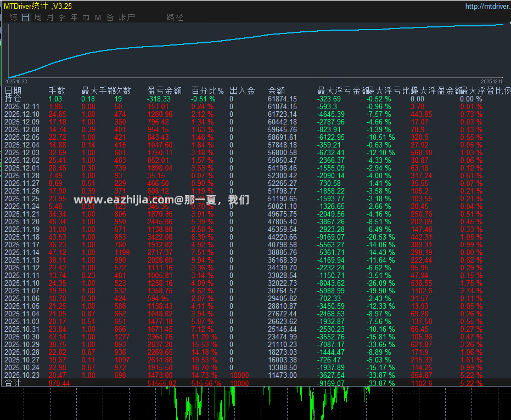This screenshot has height=420, width=511.
Task: Click the balance value 11473.00
Action: [282, 375]
